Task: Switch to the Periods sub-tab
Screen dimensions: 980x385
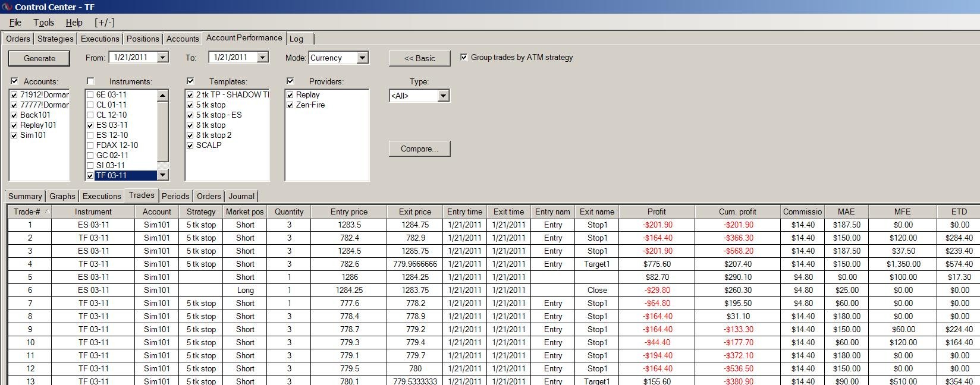Action: click(175, 196)
